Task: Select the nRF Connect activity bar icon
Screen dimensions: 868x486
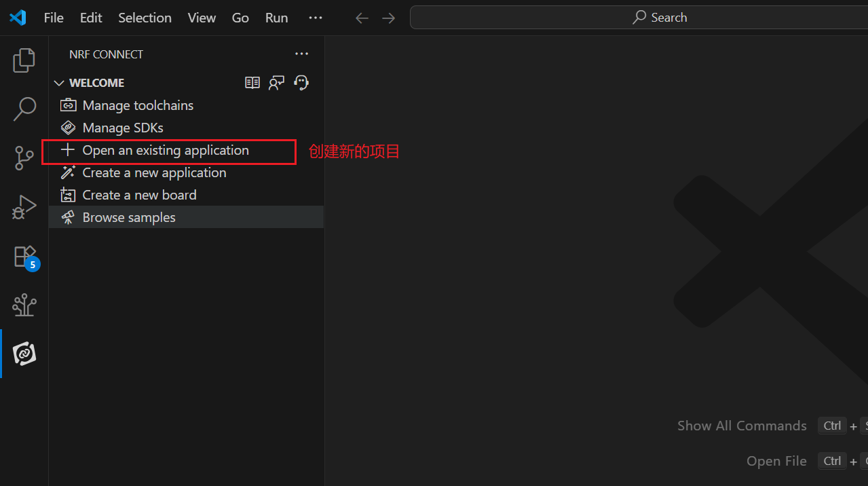Action: [x=24, y=354]
